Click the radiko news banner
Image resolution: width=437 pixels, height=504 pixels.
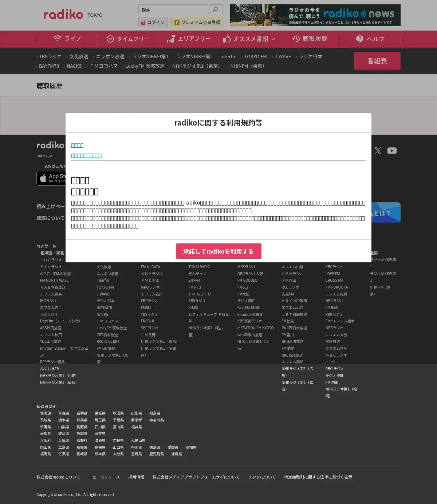(x=315, y=15)
